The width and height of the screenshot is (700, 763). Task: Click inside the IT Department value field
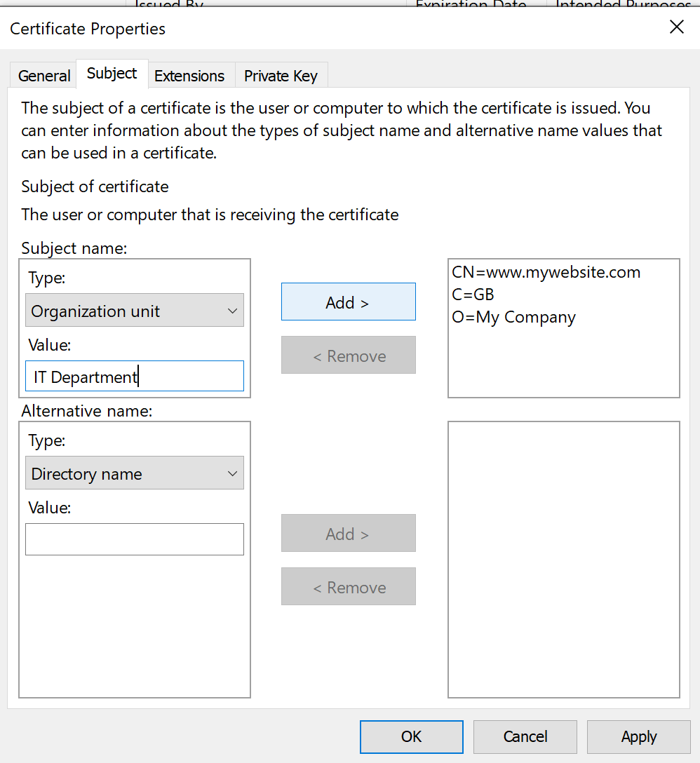pos(135,376)
